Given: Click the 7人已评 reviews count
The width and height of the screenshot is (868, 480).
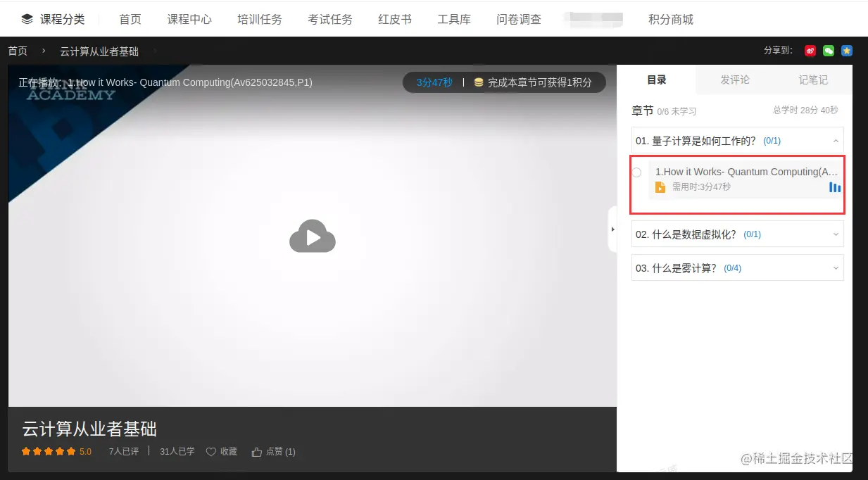Looking at the screenshot, I should (x=124, y=452).
